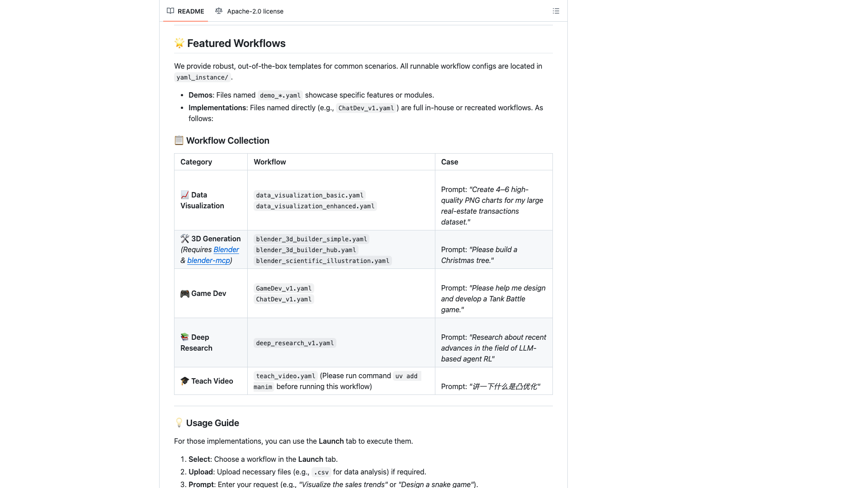Click the Usage Guide lightbulb emoji
The width and height of the screenshot is (868, 488).
(179, 422)
